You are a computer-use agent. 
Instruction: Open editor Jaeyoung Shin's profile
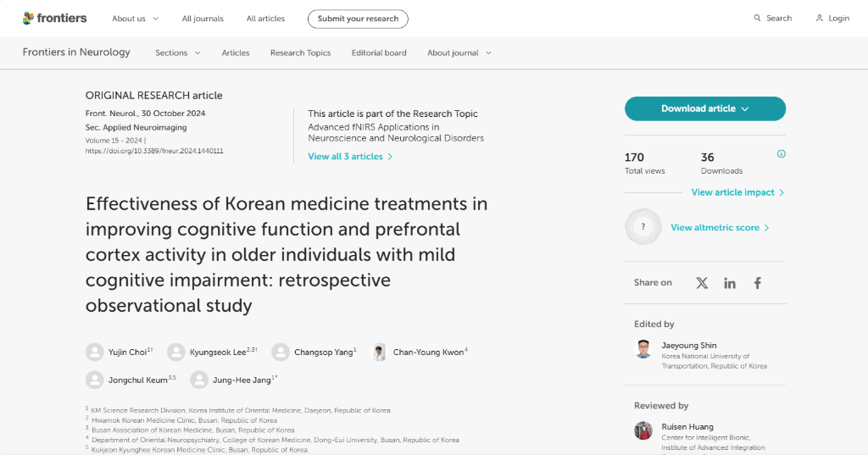pyautogui.click(x=688, y=346)
